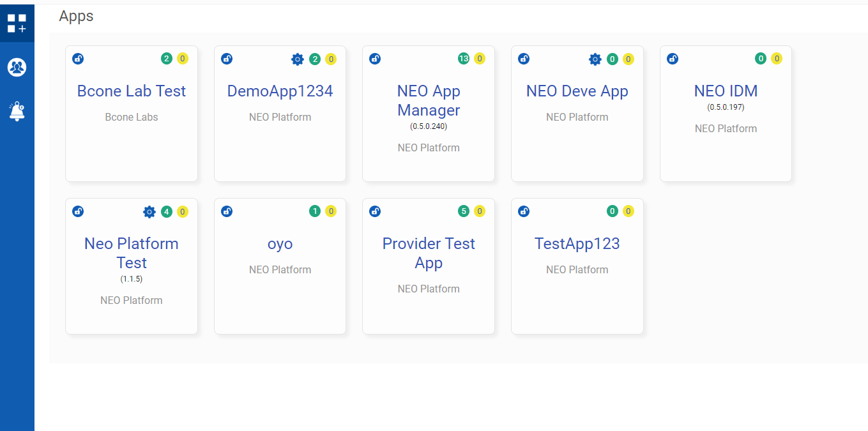Click yellow badge 0 on Bcone Lab Test

pos(183,59)
